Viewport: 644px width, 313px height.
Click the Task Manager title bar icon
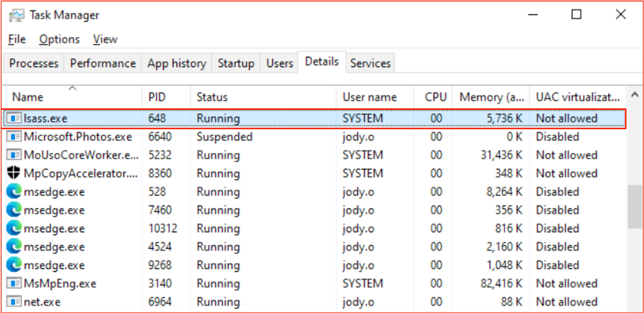pos(17,15)
